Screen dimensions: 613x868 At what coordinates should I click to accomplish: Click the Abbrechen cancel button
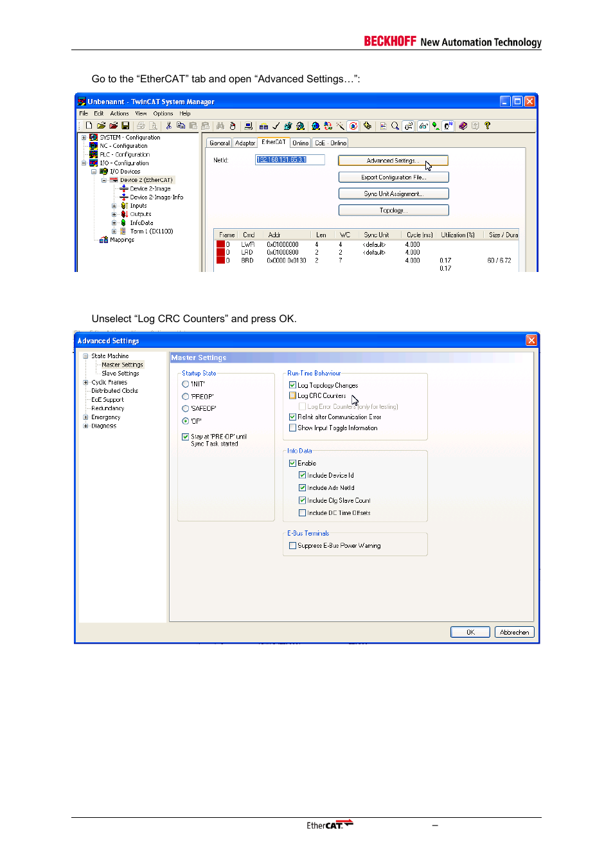click(515, 633)
